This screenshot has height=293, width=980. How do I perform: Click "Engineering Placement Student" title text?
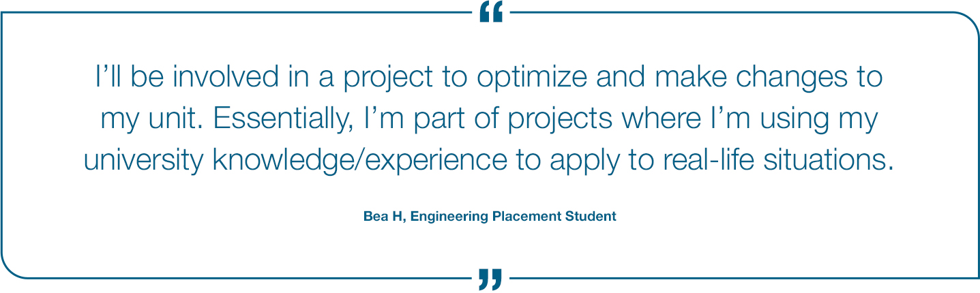click(514, 217)
